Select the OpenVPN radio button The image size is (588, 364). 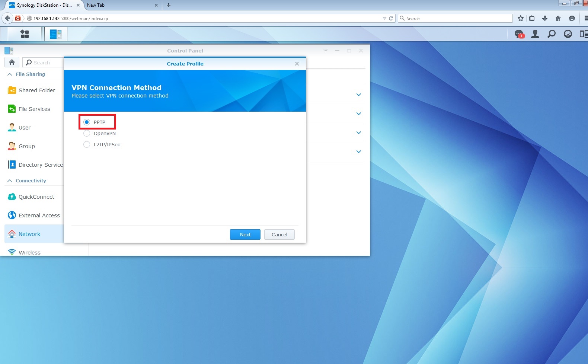(87, 133)
